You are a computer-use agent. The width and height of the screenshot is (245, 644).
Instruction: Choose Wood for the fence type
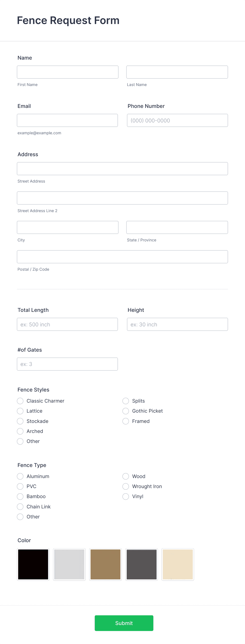pos(125,476)
